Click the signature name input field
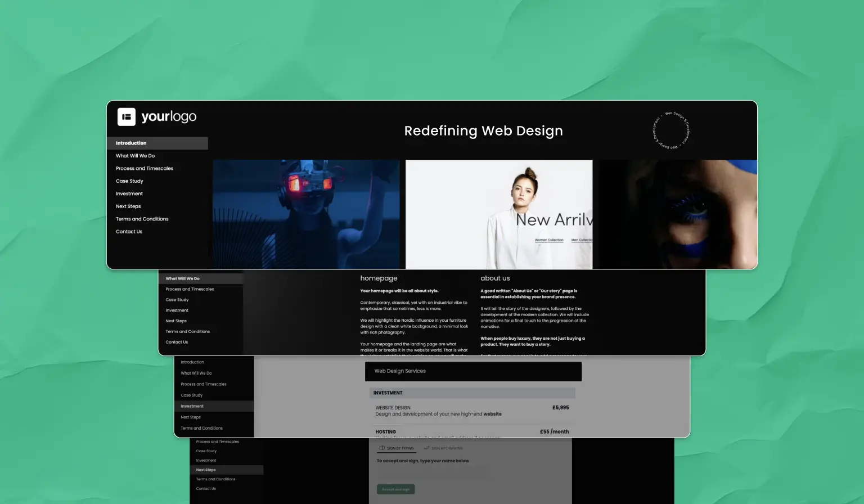This screenshot has width=864, height=504. [x=433, y=473]
